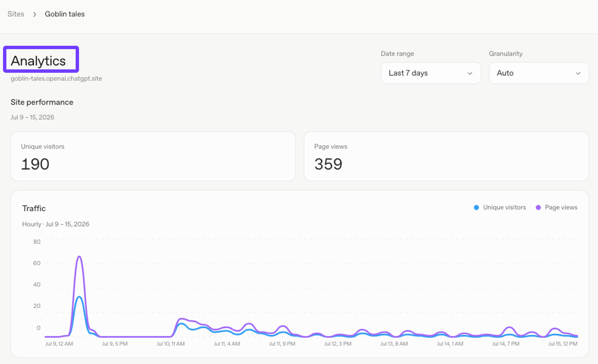Open the Granularity Auto dropdown
This screenshot has height=364, width=598.
tap(539, 73)
